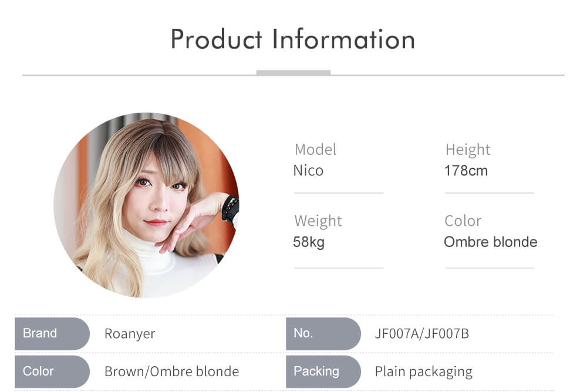This screenshot has width=587, height=392.
Task: Click the Product Information heading
Action: [x=293, y=39]
